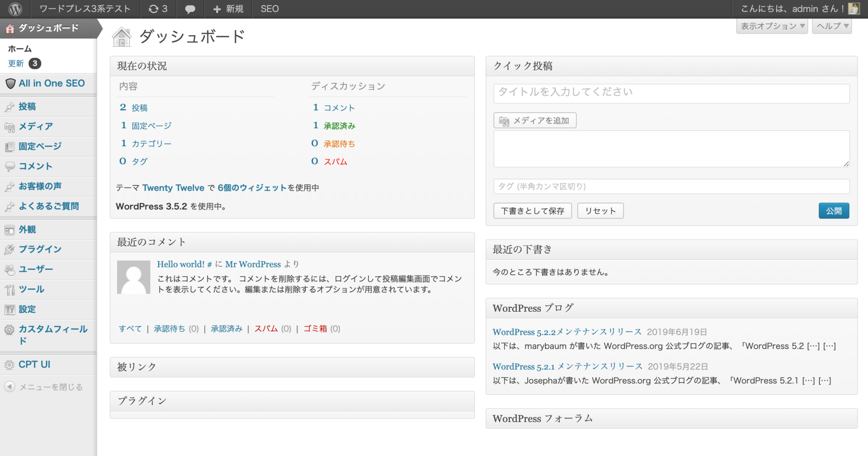Click the commenter avatar in 最近のコメント
Screen dimensions: 868x456
[x=134, y=277]
